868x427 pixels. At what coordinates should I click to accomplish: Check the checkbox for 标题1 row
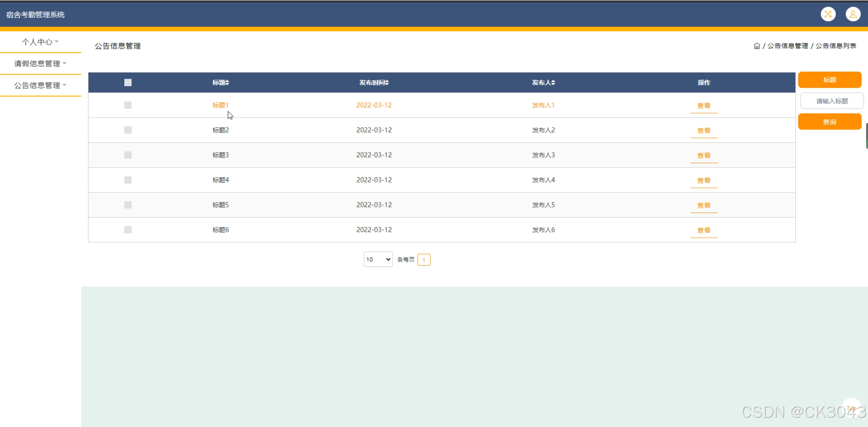pos(128,105)
